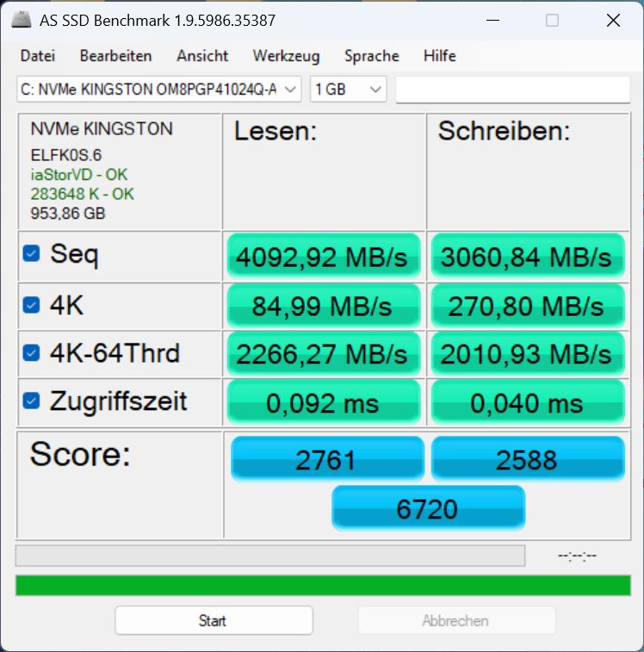
Task: Toggle the 4K test checkbox
Action: (x=31, y=305)
